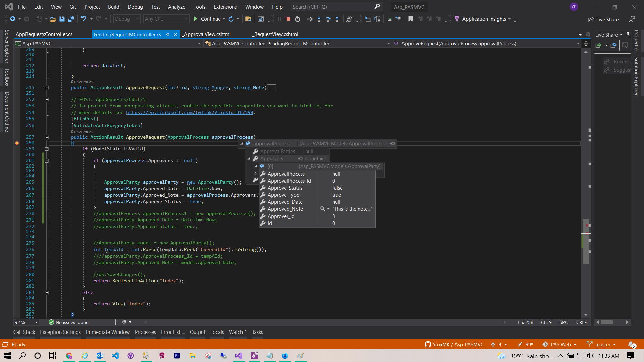Open the go.microsoft.com fwlink hyperlink

[x=190, y=113]
